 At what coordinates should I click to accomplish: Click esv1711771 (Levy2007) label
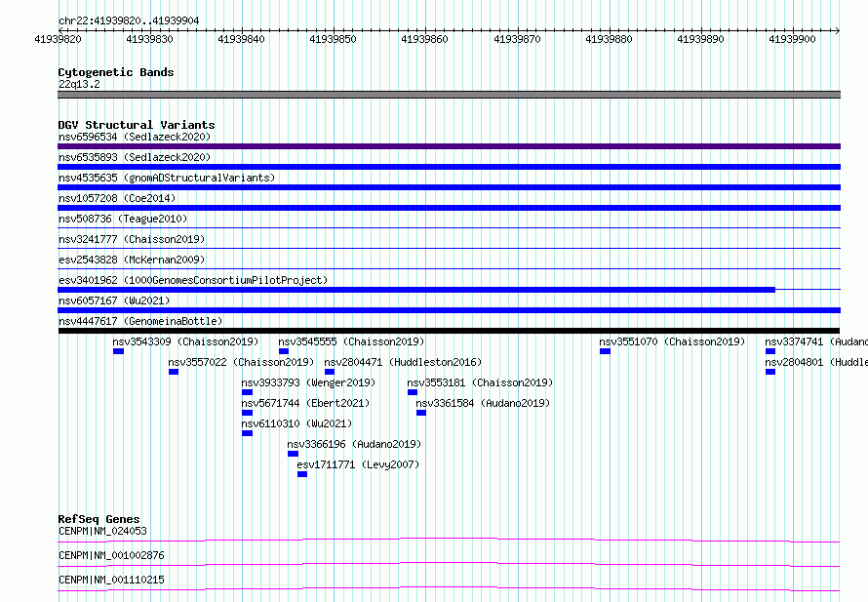click(358, 464)
